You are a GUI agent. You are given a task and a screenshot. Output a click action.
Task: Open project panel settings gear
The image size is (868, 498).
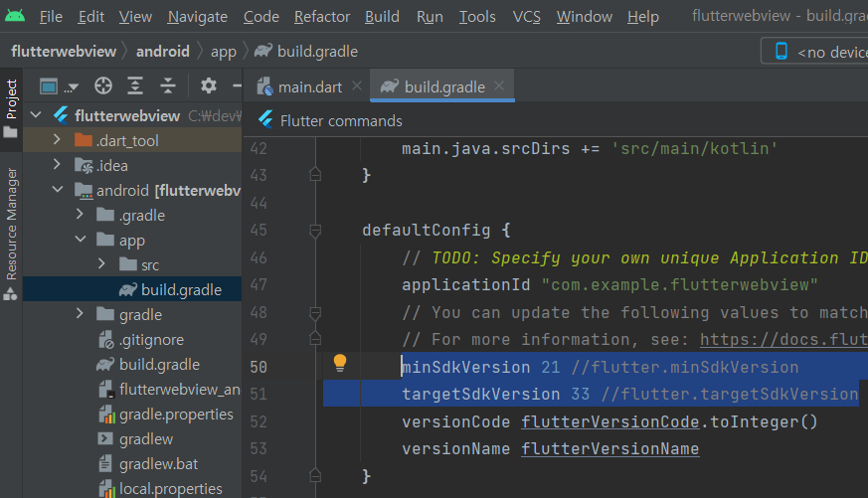tap(209, 85)
